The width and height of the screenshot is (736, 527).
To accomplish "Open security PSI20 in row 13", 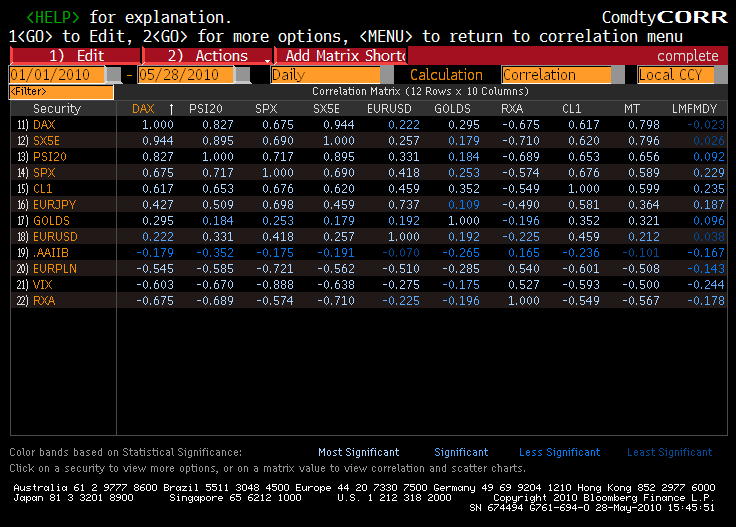I will point(50,157).
